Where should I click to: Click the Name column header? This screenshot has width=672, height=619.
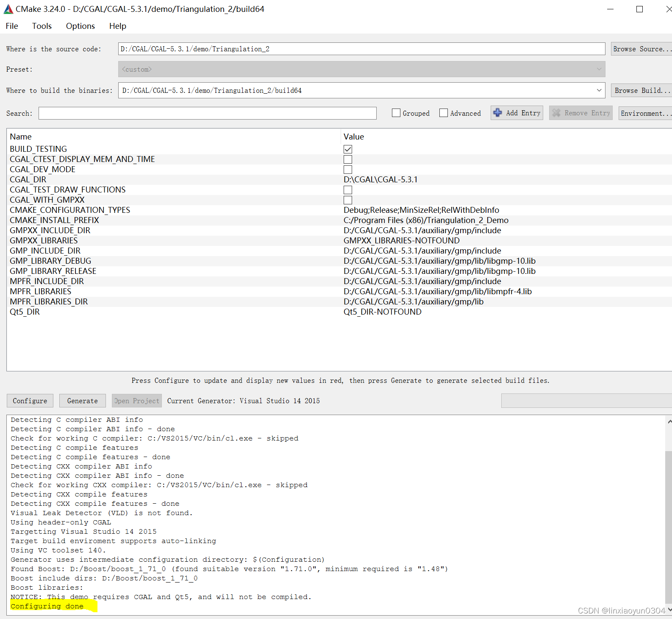click(21, 137)
